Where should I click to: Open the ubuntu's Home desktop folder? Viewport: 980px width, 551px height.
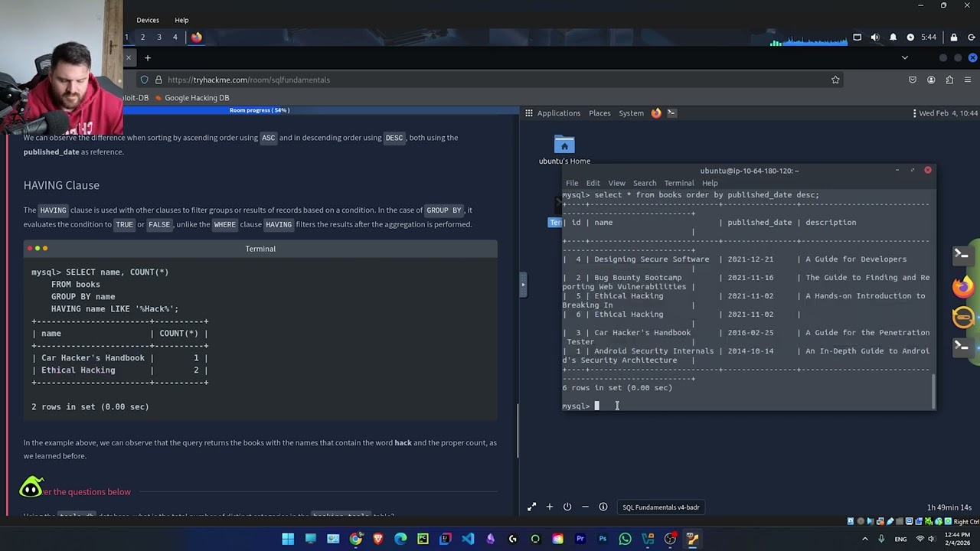click(564, 150)
